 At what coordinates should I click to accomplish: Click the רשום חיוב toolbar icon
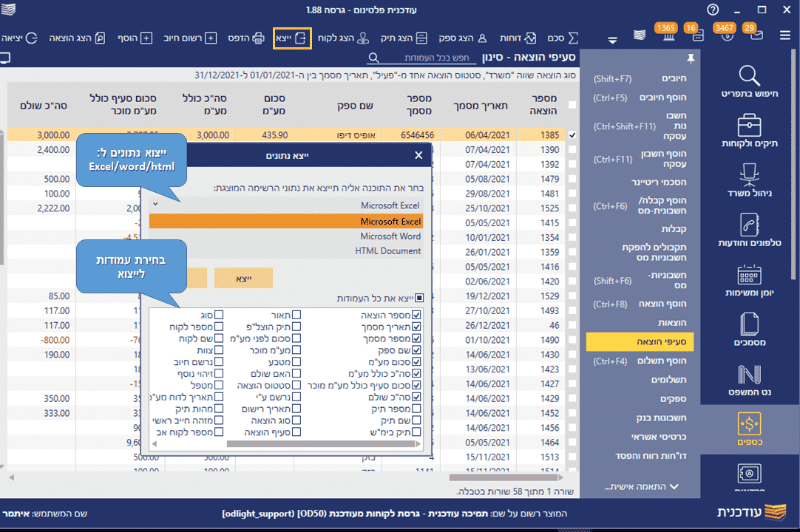[190, 38]
